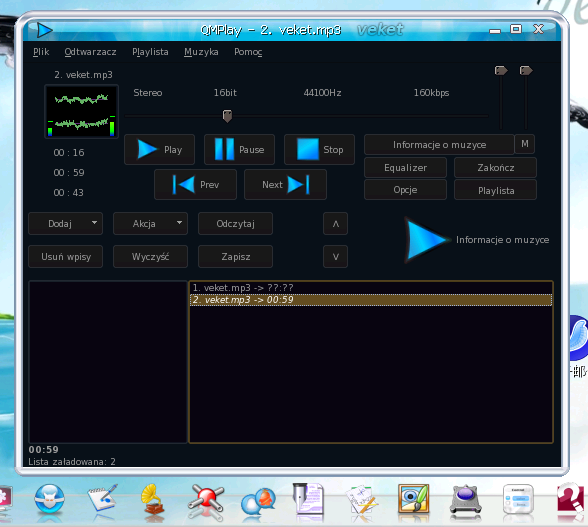The image size is (588, 527).
Task: Toggle the M button beside Informacje o muzyce
Action: (525, 144)
